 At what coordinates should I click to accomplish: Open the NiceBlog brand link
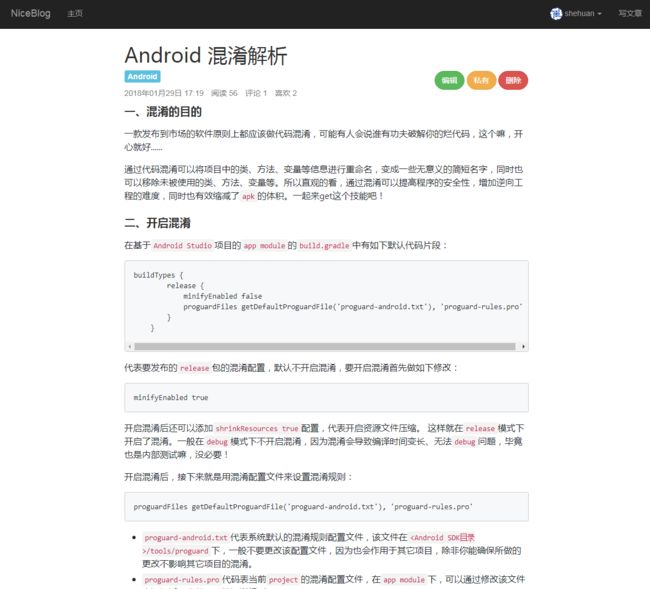point(31,13)
